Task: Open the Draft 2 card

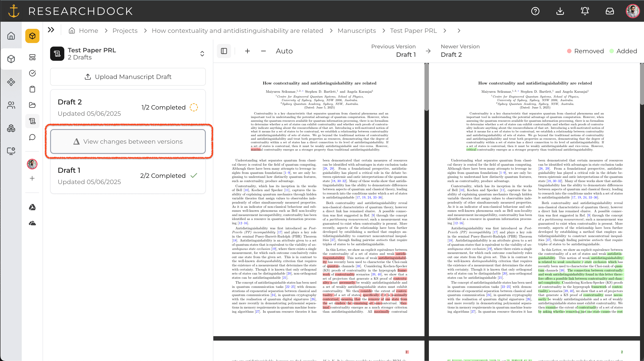Action: pos(128,108)
